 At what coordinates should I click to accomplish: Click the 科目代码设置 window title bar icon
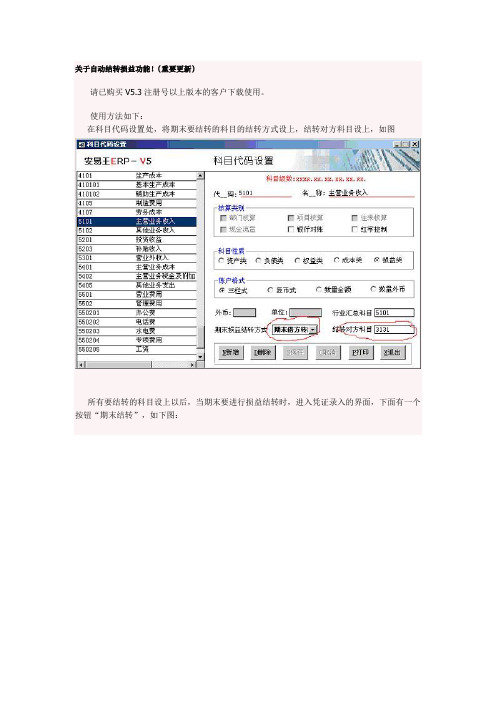click(x=81, y=144)
